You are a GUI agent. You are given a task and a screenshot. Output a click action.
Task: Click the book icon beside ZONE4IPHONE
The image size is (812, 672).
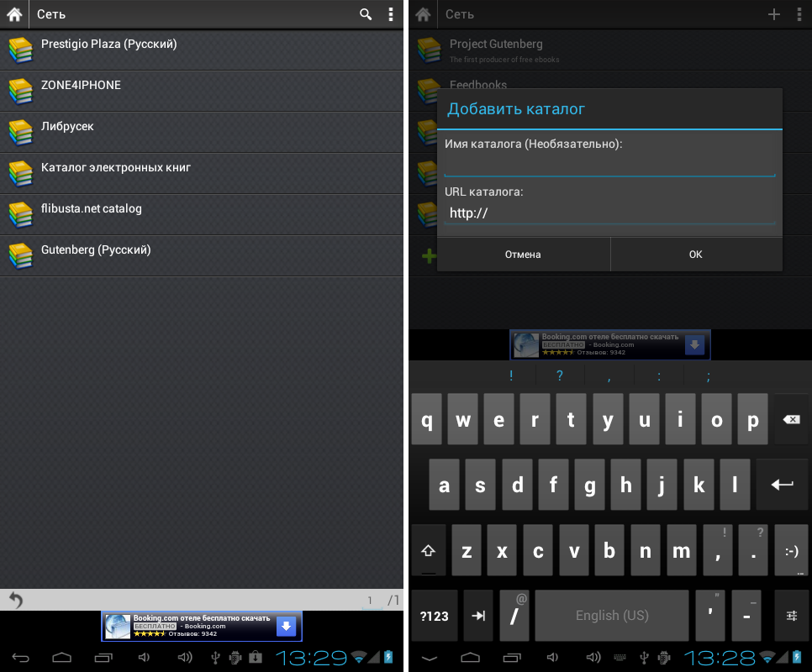21,92
